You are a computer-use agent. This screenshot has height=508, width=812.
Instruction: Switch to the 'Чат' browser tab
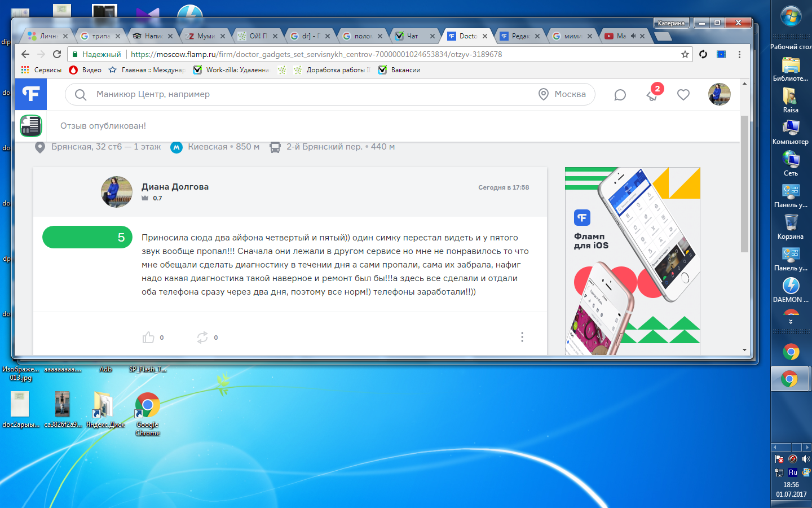pos(415,36)
